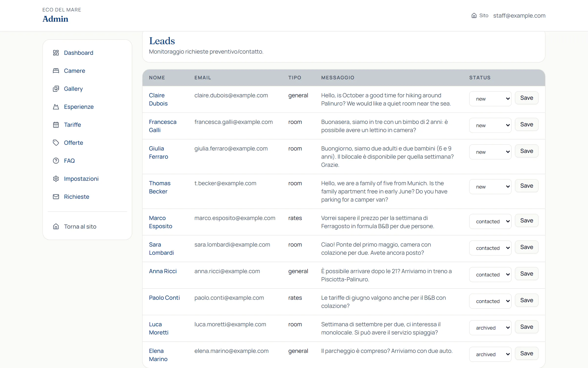This screenshot has width=588, height=368.
Task: Open Offerte menu item
Action: click(x=87, y=143)
